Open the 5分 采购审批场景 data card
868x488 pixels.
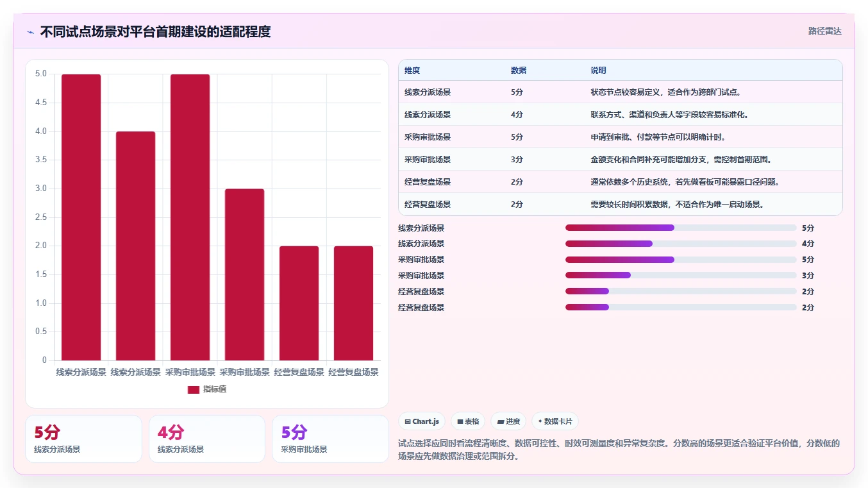pos(330,439)
